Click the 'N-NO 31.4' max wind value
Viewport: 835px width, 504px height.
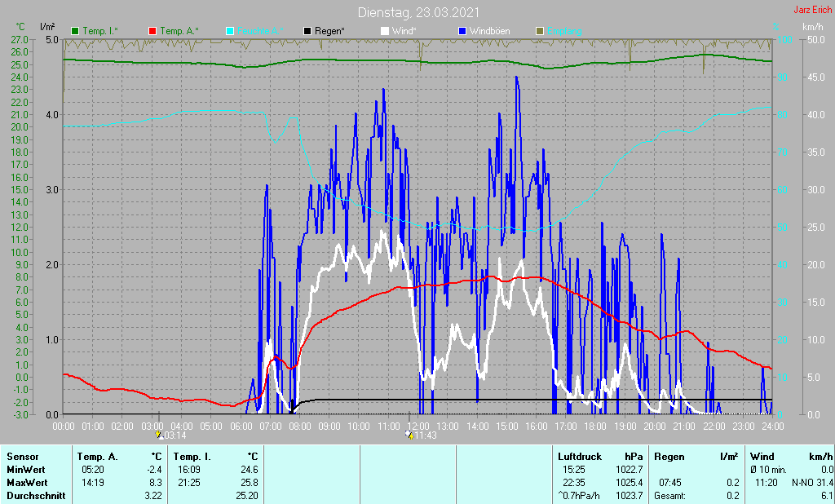[x=812, y=483]
